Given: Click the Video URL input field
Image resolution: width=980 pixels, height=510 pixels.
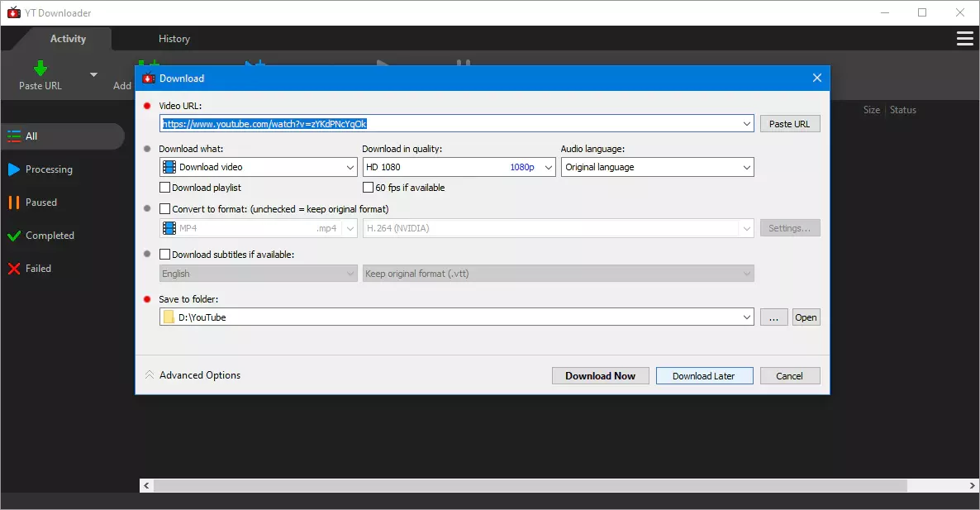Looking at the screenshot, I should pos(454,124).
